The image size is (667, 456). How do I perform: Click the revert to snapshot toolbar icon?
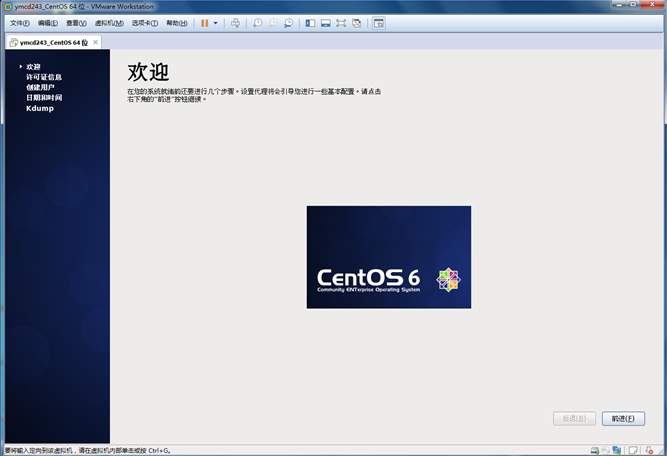pos(273,23)
